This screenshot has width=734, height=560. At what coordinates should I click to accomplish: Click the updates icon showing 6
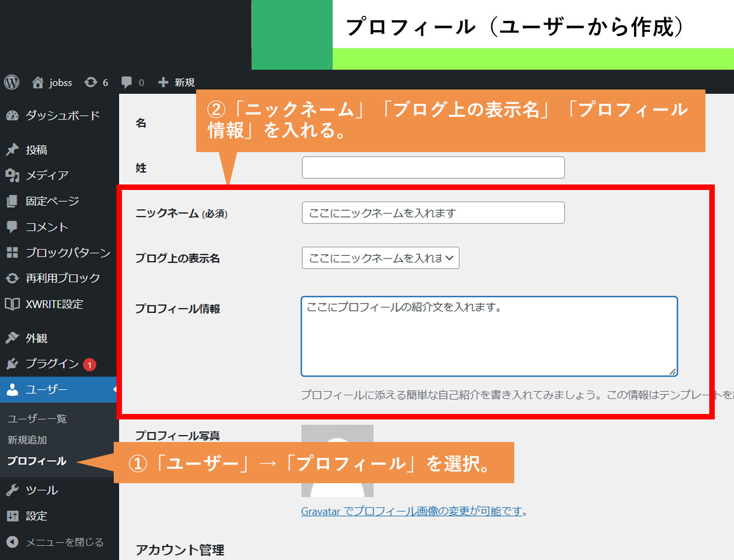91,82
